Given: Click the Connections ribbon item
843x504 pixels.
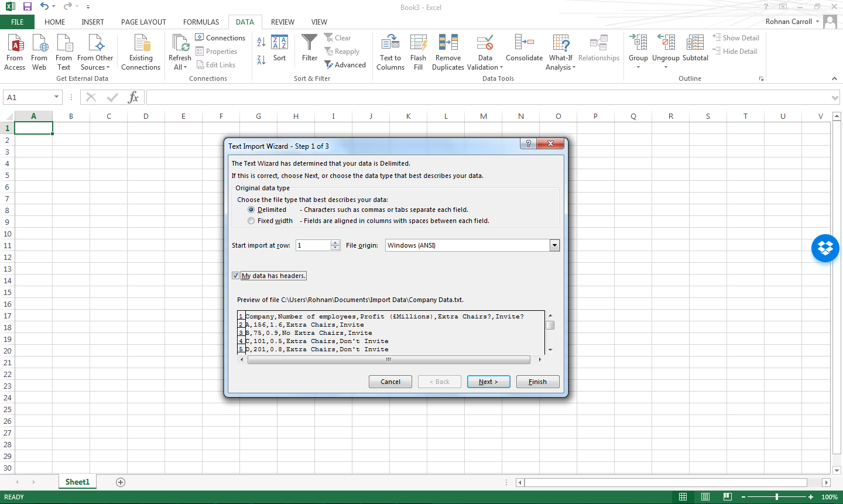Looking at the screenshot, I should point(220,38).
